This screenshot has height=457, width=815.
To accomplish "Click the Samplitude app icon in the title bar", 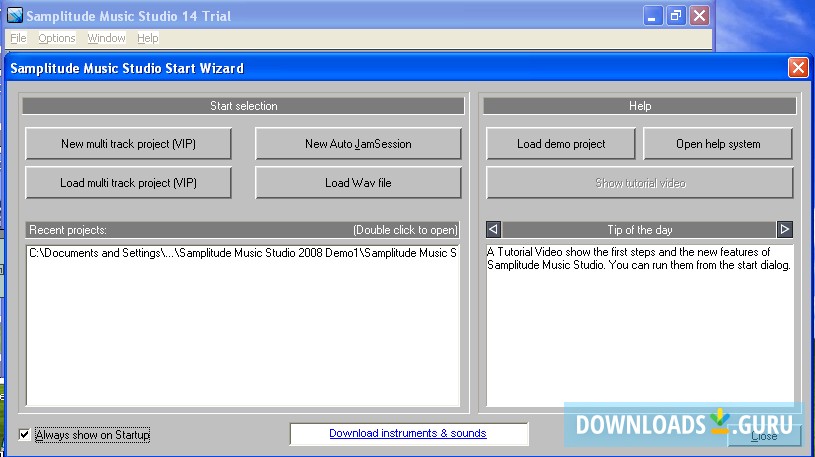I will pos(15,16).
